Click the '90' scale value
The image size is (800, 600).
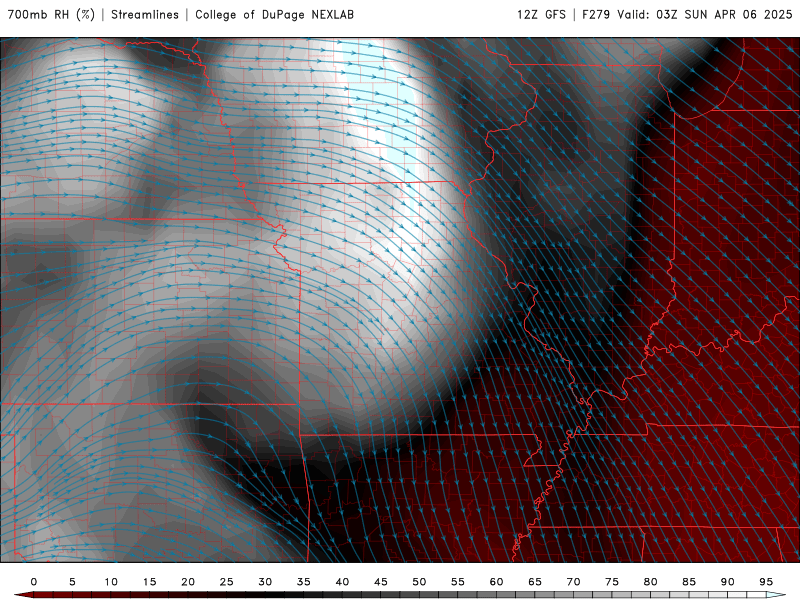pos(727,582)
